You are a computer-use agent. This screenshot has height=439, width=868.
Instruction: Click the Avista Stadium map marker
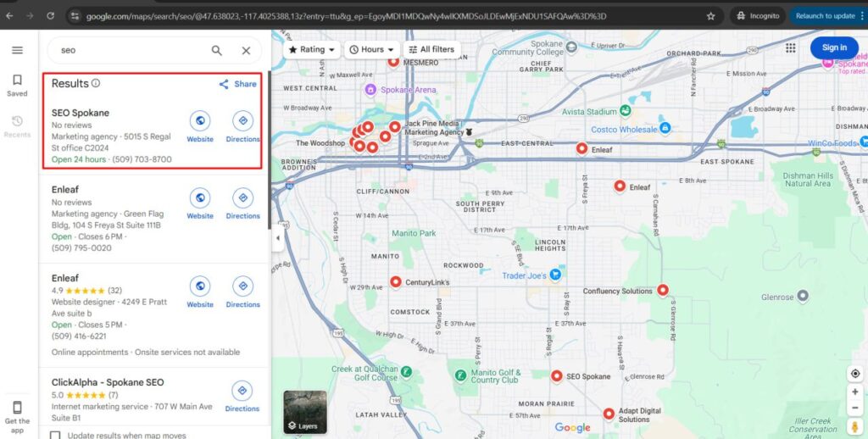625,111
